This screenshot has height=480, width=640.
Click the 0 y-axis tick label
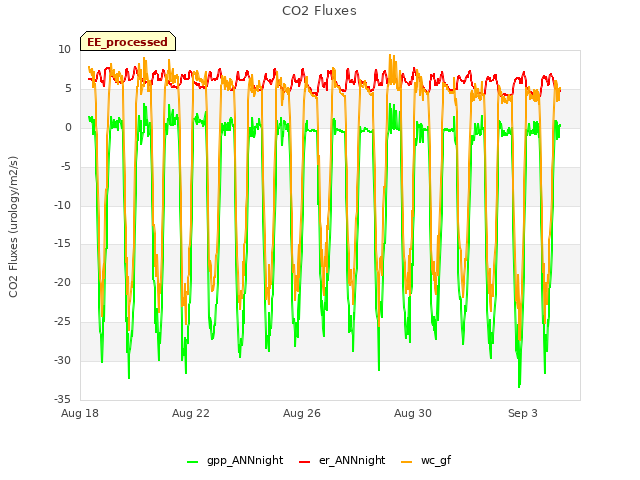pyautogui.click(x=68, y=128)
